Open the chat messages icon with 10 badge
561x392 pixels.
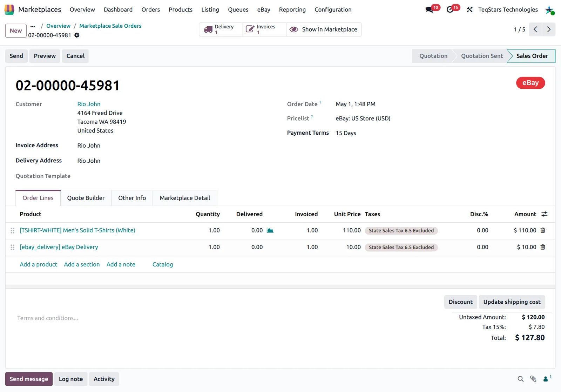tap(430, 9)
